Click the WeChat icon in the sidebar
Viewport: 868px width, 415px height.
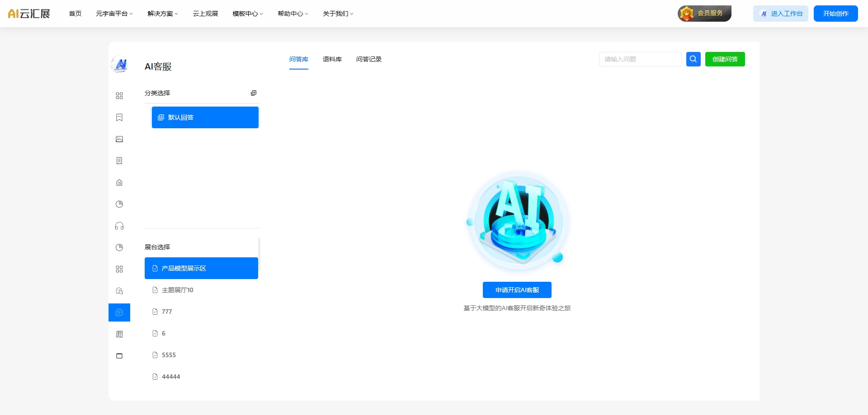(119, 291)
